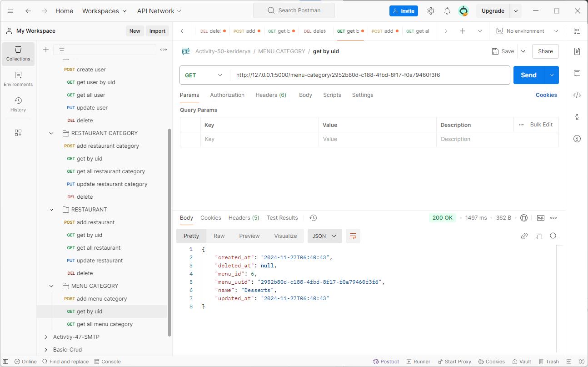This screenshot has height=367, width=588.
Task: Switch to the Raw response view
Action: pos(219,236)
